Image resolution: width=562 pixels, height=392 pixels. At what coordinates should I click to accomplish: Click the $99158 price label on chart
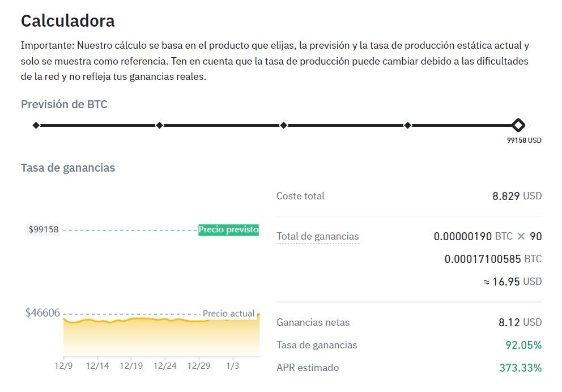(44, 229)
